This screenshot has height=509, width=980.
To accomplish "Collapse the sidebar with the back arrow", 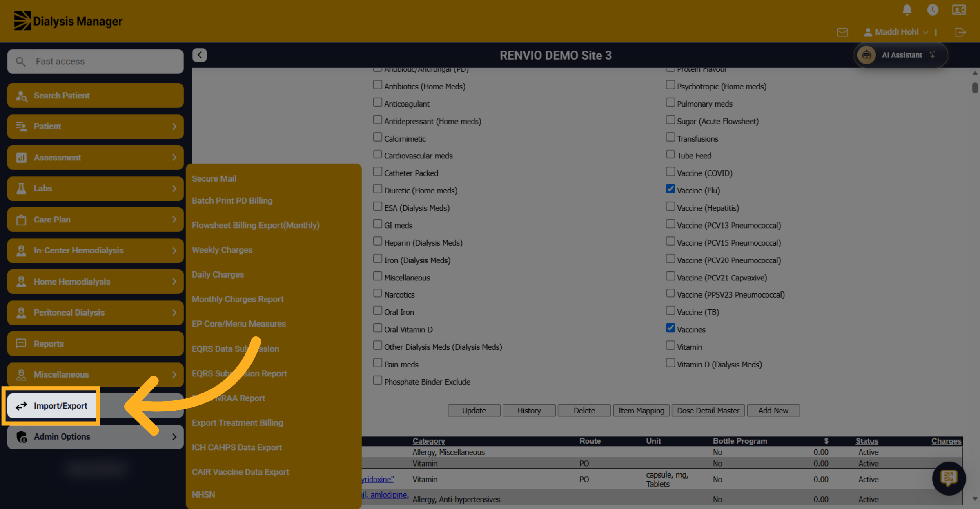I will (x=200, y=55).
